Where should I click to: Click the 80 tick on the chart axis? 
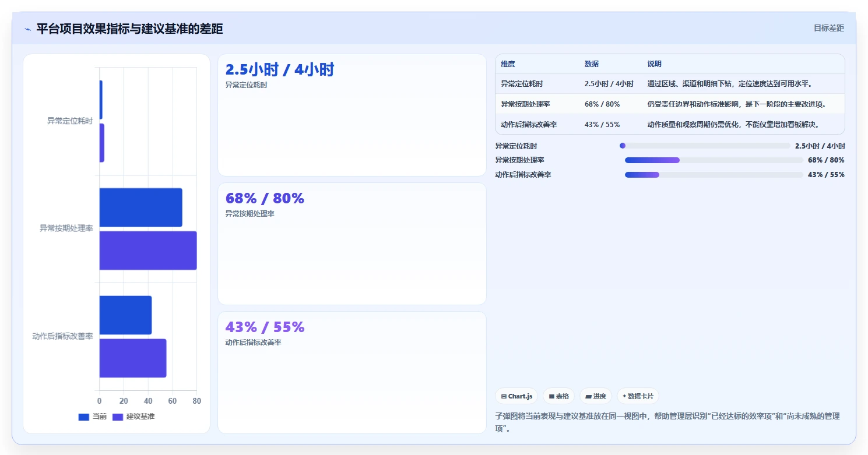pos(196,401)
